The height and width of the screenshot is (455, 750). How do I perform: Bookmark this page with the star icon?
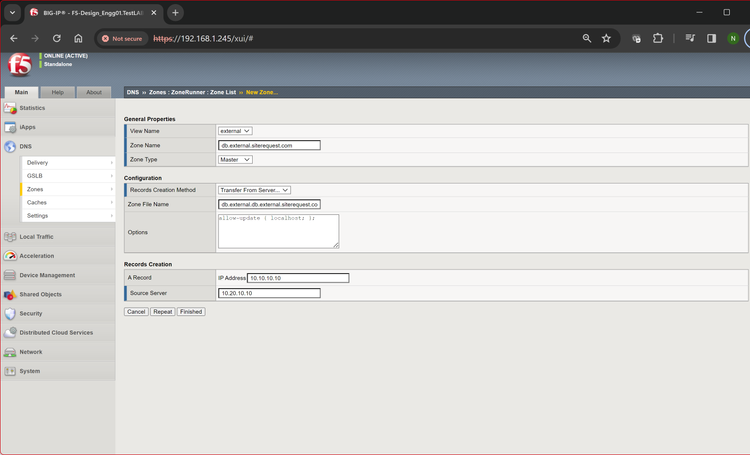coord(606,38)
